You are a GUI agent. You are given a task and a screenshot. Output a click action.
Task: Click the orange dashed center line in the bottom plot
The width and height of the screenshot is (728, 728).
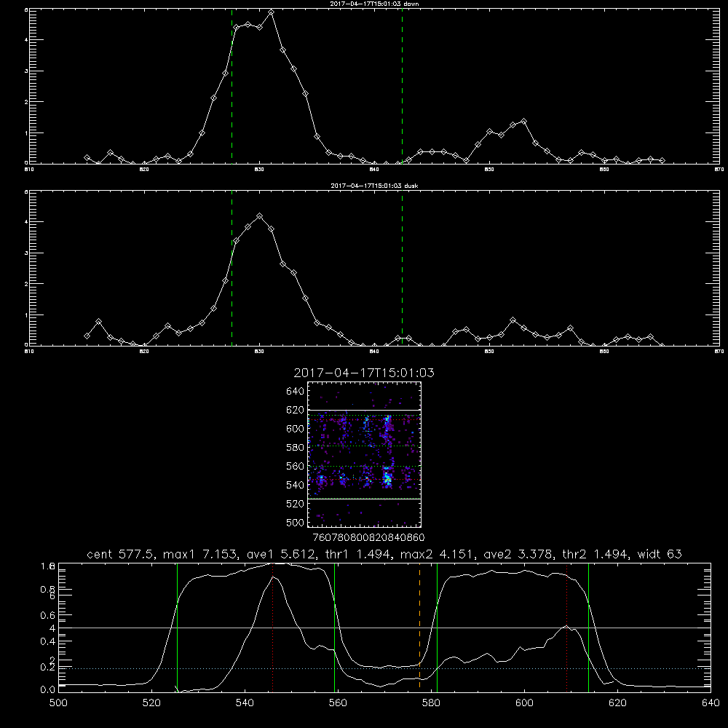[x=420, y=626]
